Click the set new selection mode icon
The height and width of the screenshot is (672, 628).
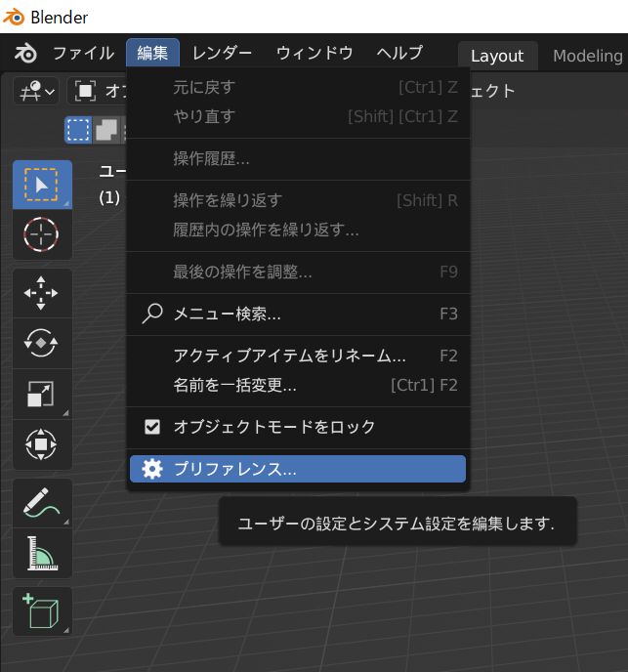click(x=78, y=130)
